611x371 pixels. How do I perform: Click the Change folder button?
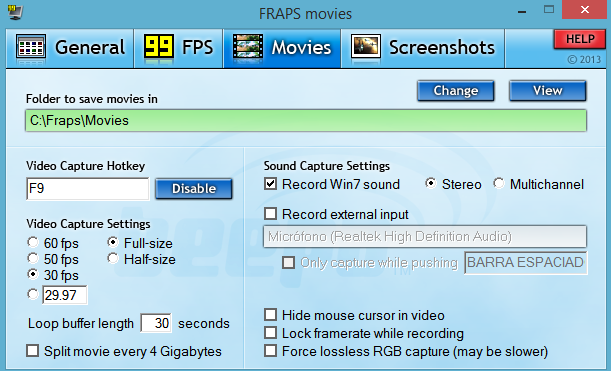pos(456,91)
